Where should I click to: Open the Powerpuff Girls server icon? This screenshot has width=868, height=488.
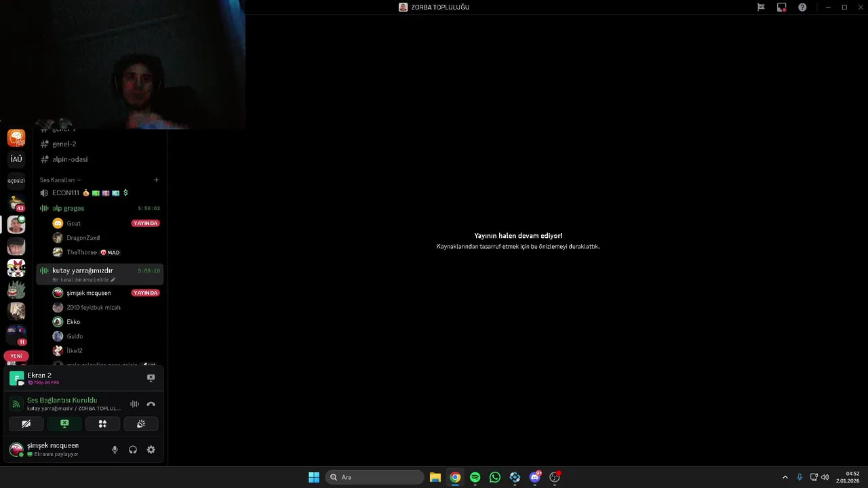tap(16, 268)
